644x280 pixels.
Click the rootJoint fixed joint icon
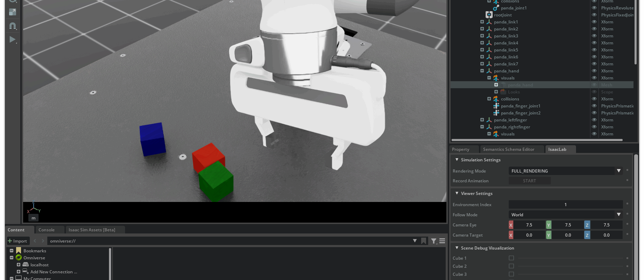coord(489,15)
